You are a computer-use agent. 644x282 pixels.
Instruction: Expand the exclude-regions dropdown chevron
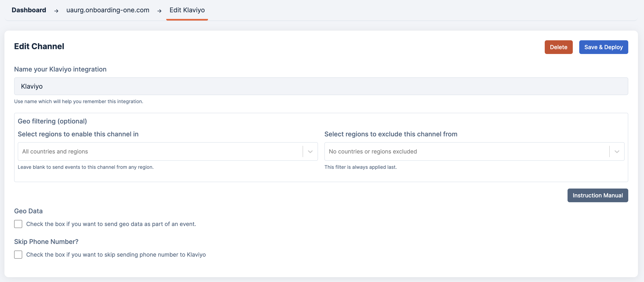click(x=617, y=152)
